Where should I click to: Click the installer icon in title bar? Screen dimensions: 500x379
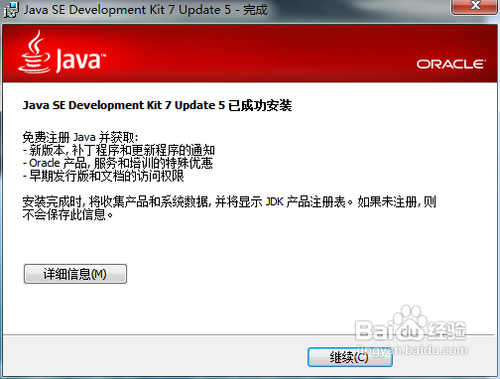11,10
